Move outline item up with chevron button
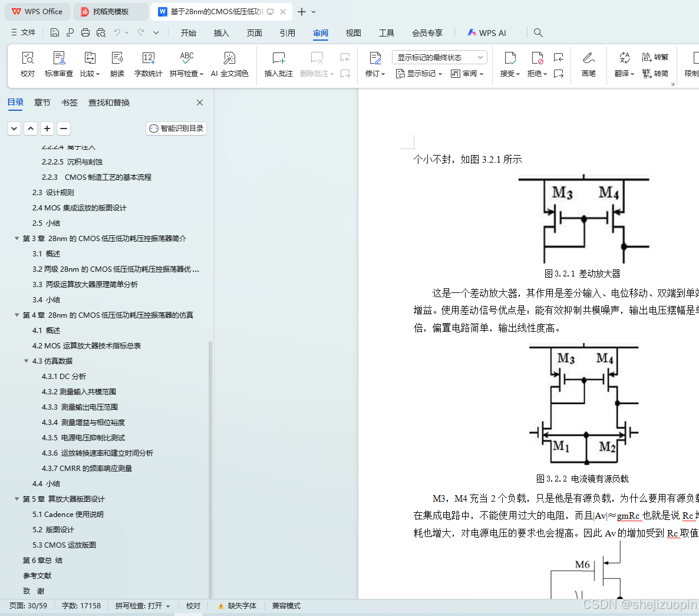Image resolution: width=699 pixels, height=616 pixels. click(x=31, y=129)
